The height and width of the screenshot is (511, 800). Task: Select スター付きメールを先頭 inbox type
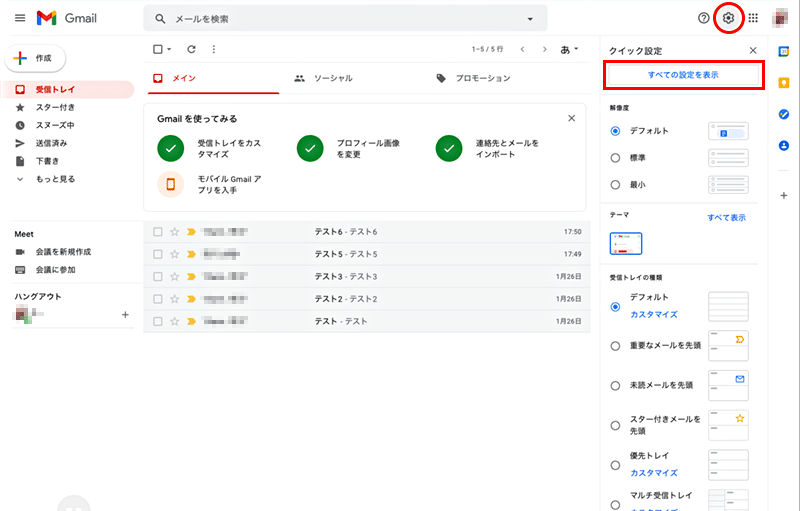click(615, 425)
